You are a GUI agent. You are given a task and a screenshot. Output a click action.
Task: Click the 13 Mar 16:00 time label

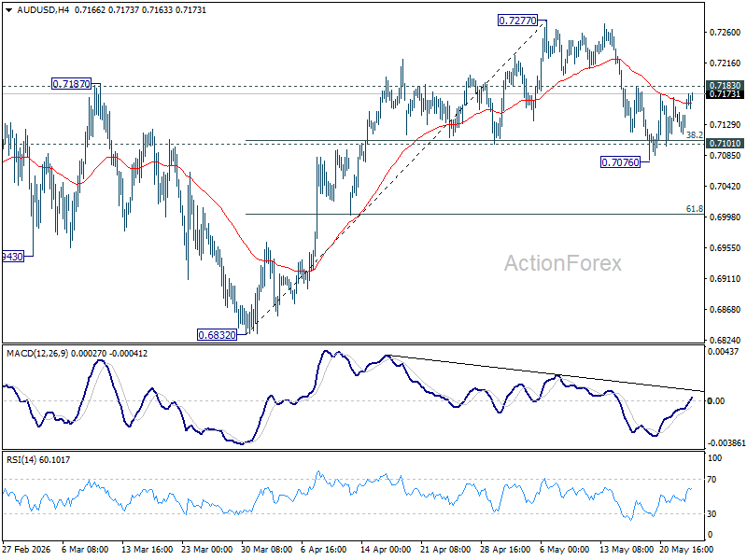point(148,550)
